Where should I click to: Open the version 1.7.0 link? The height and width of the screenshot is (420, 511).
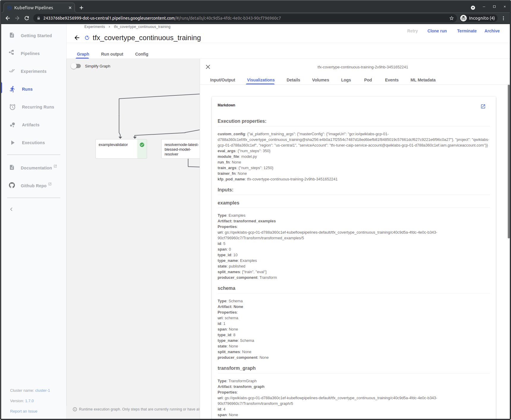pos(29,401)
